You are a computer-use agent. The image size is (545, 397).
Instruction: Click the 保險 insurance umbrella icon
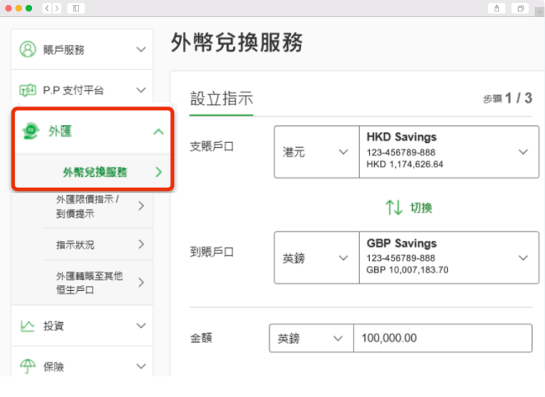27,366
